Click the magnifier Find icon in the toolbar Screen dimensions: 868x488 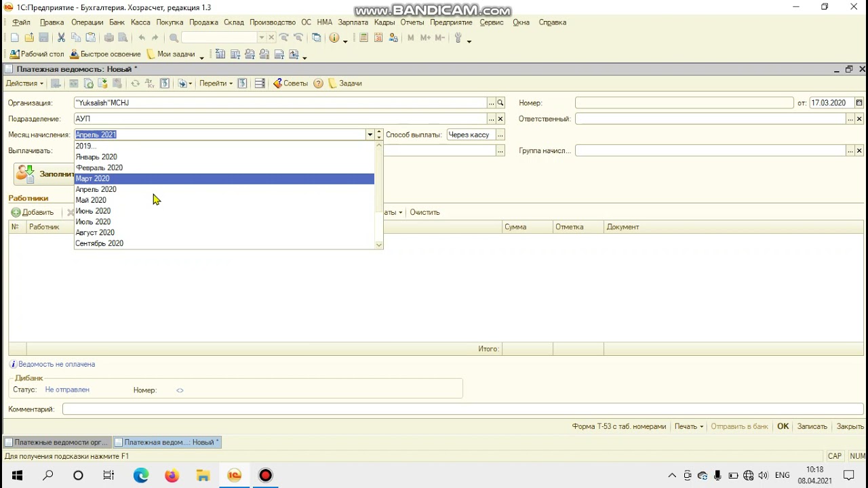point(174,38)
